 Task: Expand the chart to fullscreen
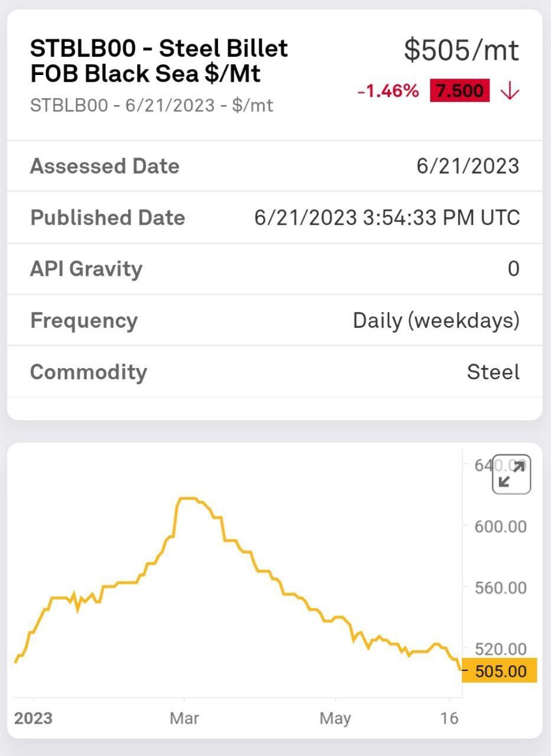pos(511,474)
